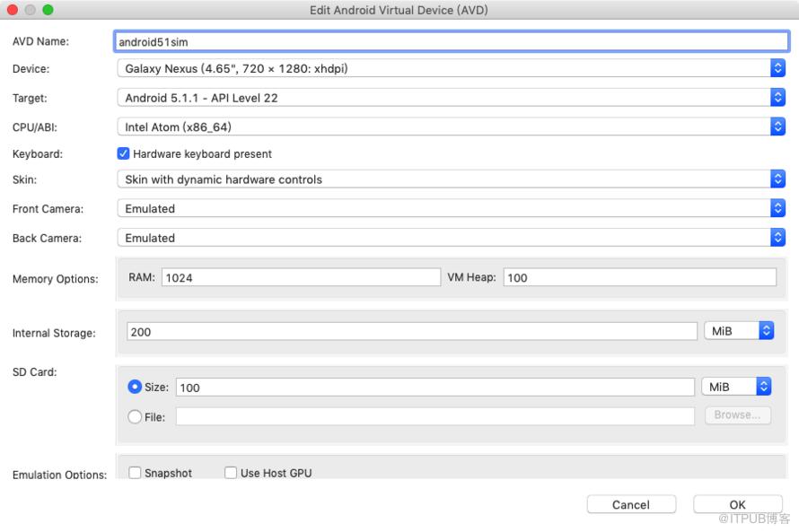Toggle Hardware keyboard present checkbox
The height and width of the screenshot is (532, 799).
[x=123, y=153]
